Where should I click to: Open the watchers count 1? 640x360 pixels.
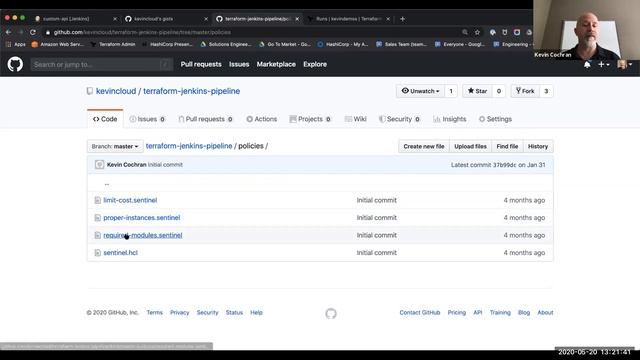click(451, 91)
